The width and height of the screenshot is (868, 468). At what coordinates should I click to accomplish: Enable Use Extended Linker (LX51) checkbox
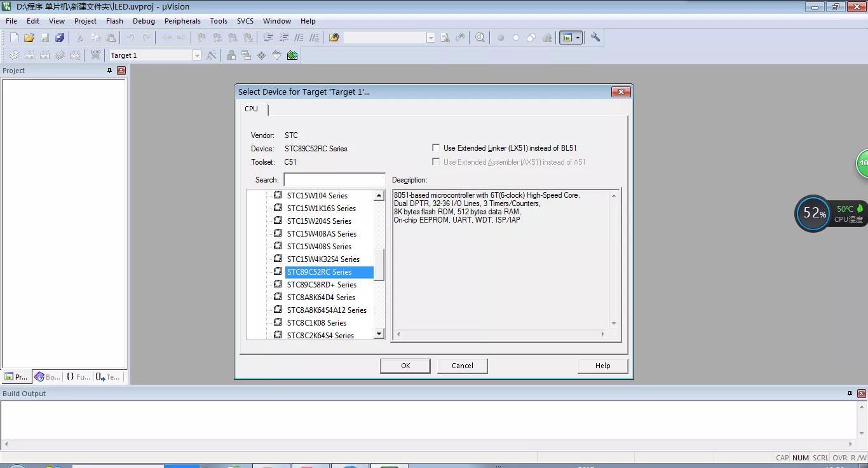click(x=436, y=148)
